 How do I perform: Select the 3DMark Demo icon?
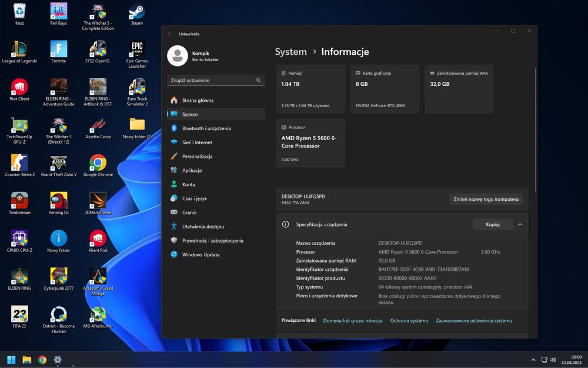pyautogui.click(x=98, y=203)
